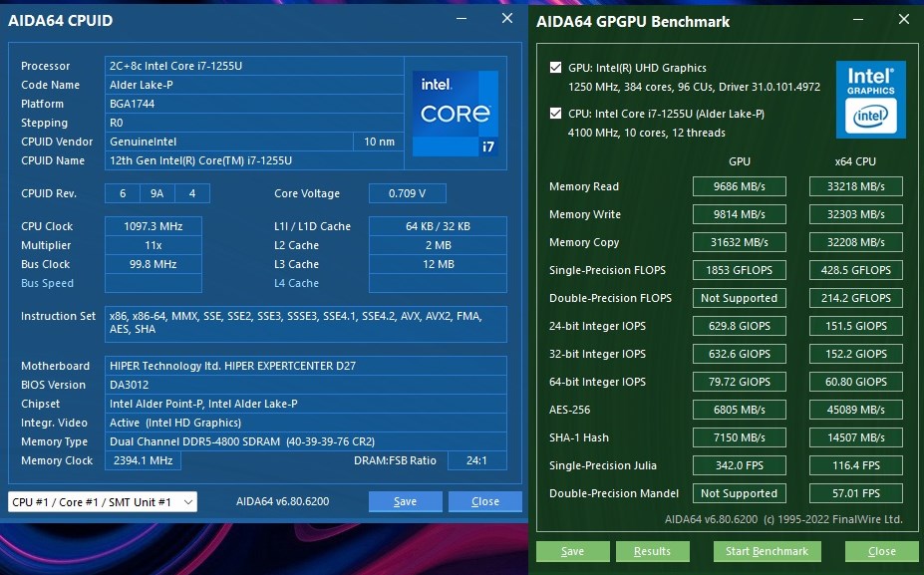924x575 pixels.
Task: Click the Intel Graphics logo in GPGPU window
Action: click(x=871, y=100)
